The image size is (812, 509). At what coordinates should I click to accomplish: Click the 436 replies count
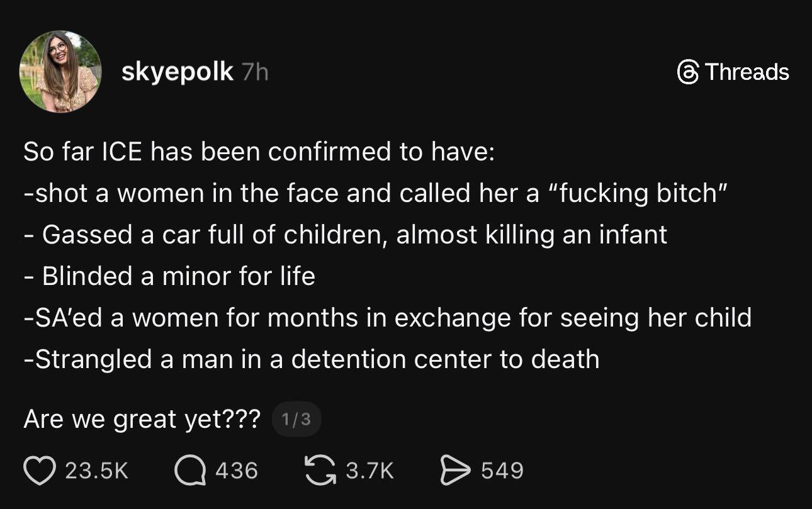237,471
